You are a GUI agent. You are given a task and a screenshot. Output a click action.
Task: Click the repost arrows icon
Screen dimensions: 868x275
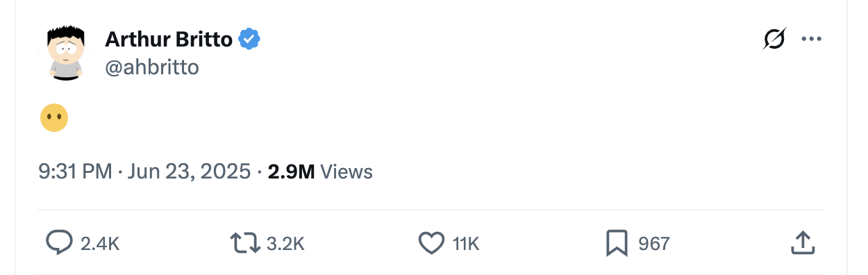click(245, 243)
